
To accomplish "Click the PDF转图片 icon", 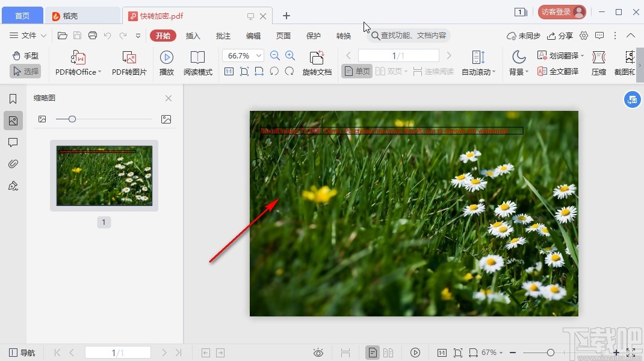I will pyautogui.click(x=129, y=58).
